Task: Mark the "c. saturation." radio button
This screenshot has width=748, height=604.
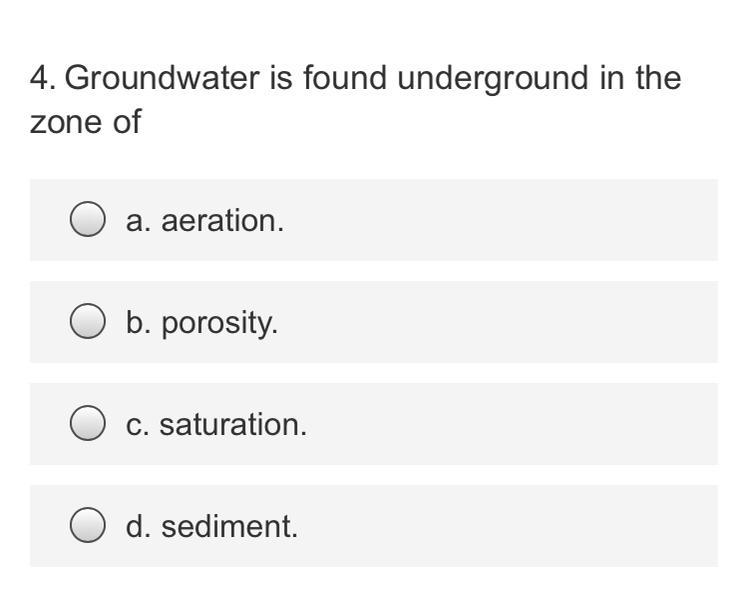Action: (87, 424)
